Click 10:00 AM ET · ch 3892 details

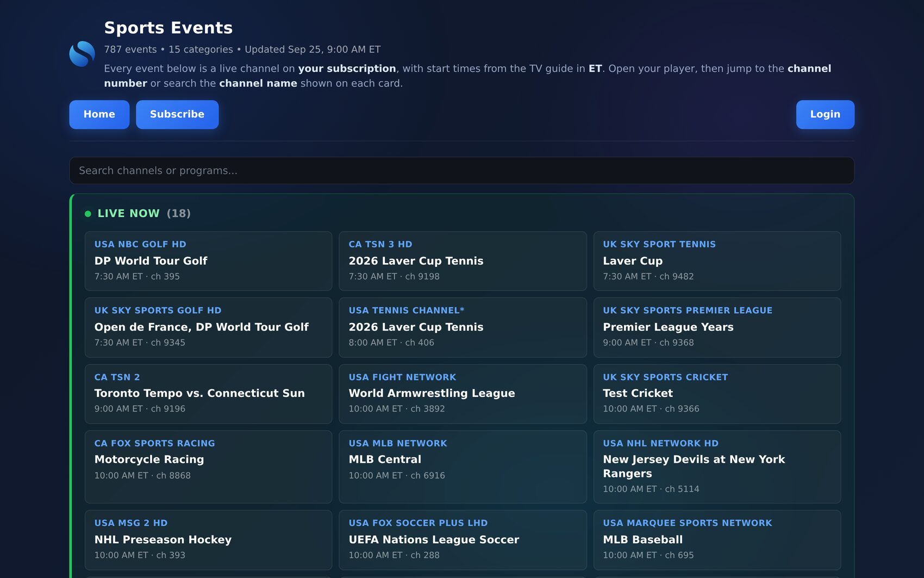click(x=397, y=408)
